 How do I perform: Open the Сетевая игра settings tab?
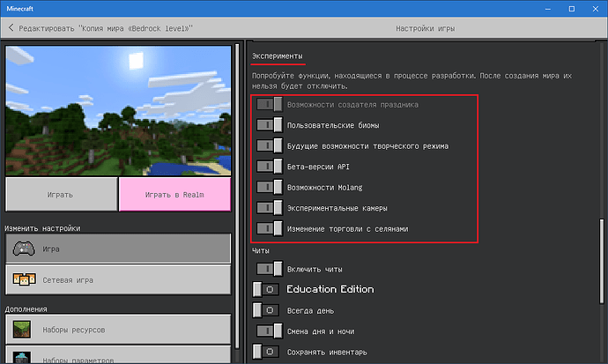pos(117,279)
